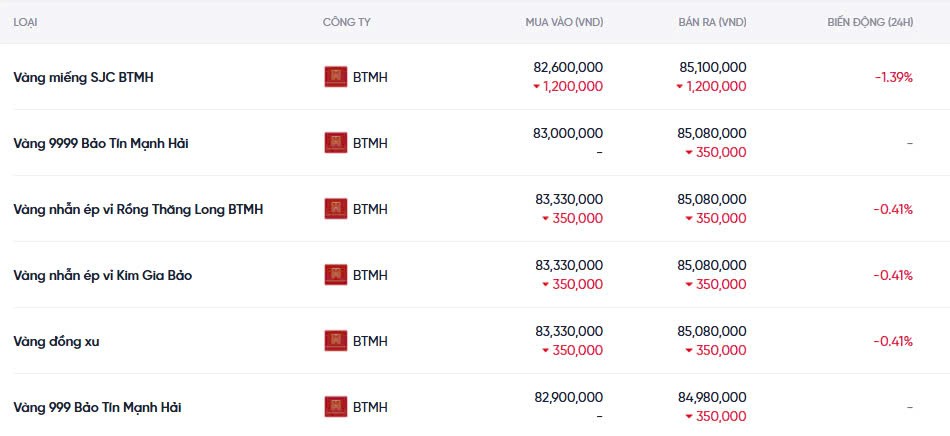Image resolution: width=950 pixels, height=436 pixels.
Task: Click the LOẠI column header
Action: tap(25, 22)
